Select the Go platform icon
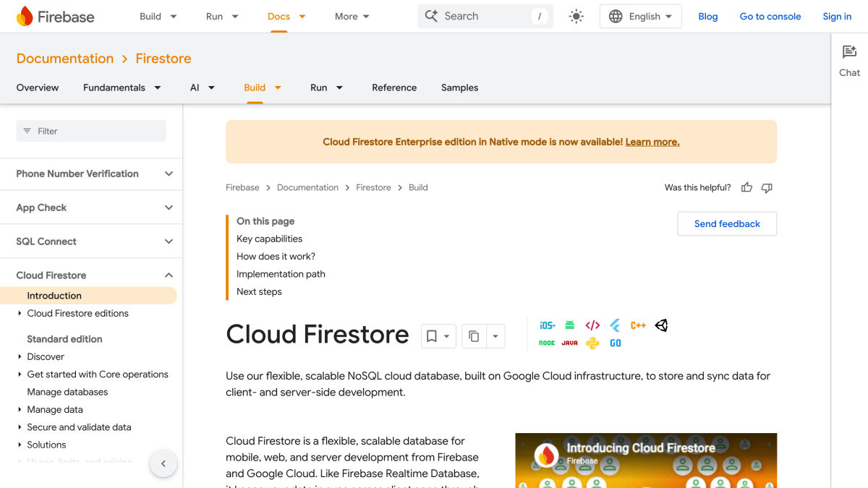868x488 pixels. [616, 343]
